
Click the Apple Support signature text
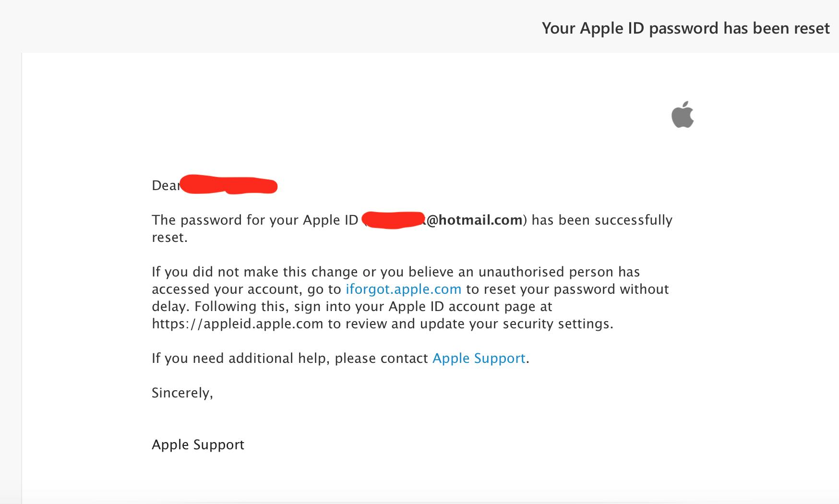pos(198,444)
